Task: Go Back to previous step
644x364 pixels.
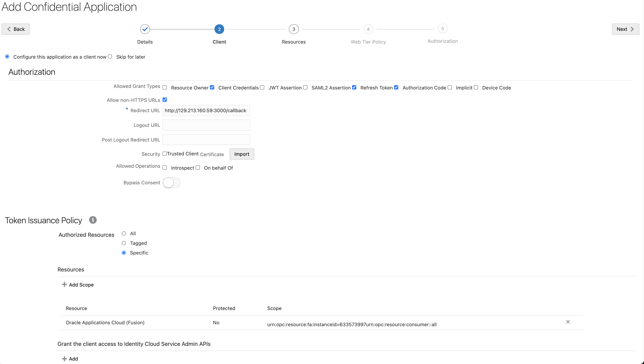Action: [15, 29]
